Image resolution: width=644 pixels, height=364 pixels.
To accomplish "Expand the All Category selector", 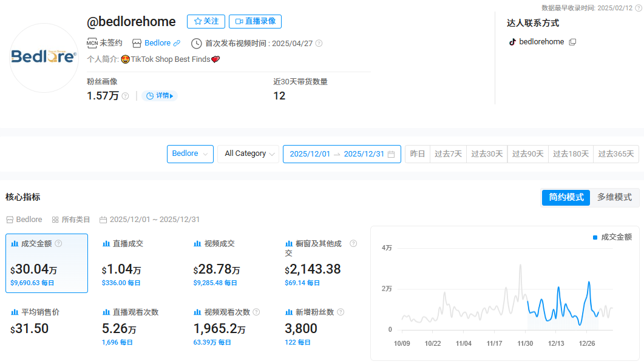I will pyautogui.click(x=248, y=154).
